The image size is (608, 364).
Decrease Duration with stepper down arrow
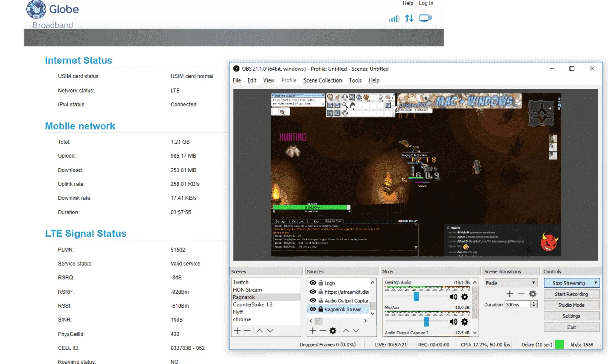click(534, 306)
